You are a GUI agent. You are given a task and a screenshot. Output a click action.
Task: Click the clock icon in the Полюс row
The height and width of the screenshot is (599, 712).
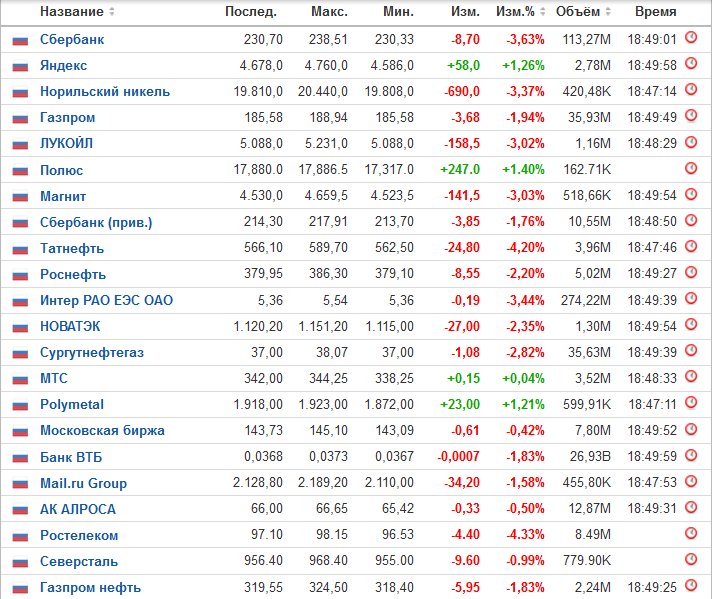click(x=691, y=168)
